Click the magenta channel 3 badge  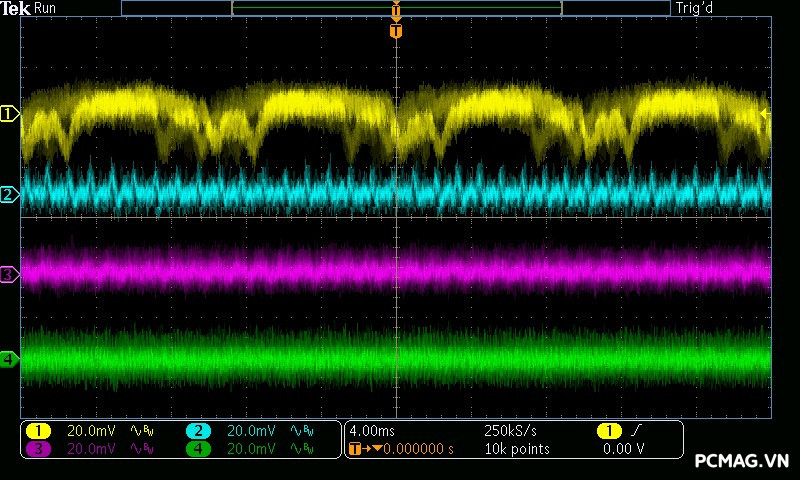[x=38, y=449]
